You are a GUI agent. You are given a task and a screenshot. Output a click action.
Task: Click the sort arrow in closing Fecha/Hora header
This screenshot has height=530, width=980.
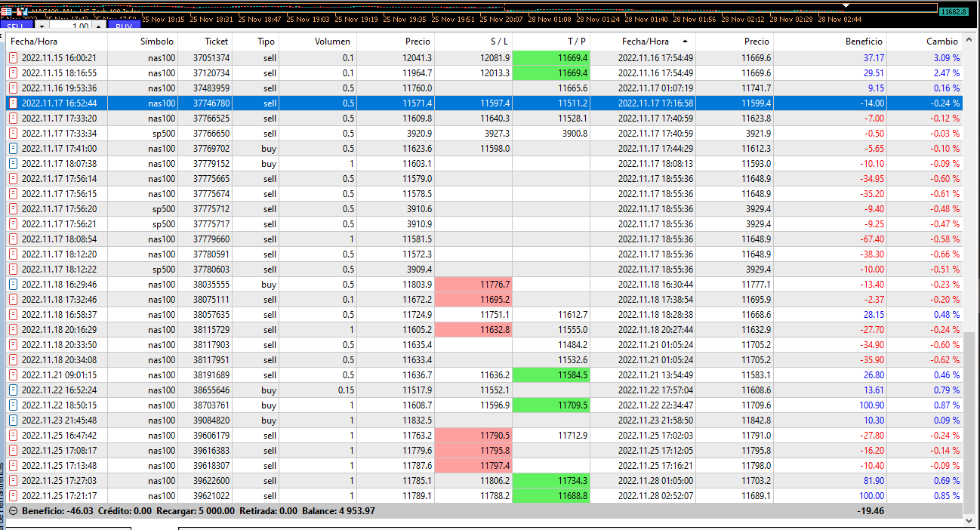[x=685, y=41]
